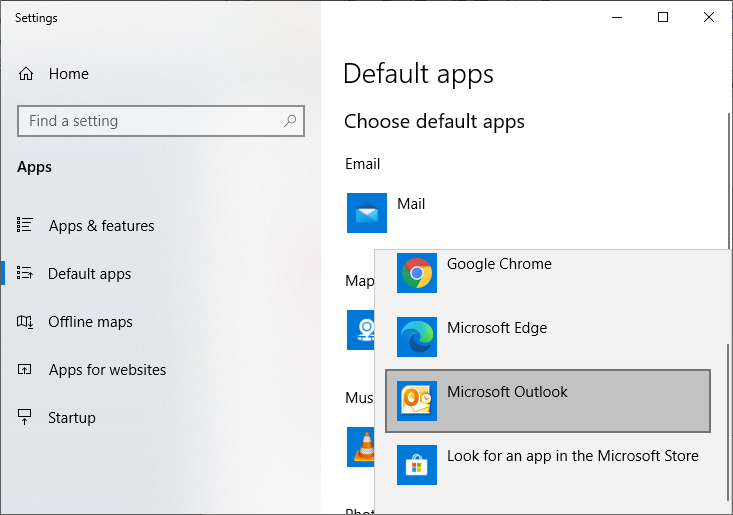Choose Microsoft Outlook as email app

548,401
